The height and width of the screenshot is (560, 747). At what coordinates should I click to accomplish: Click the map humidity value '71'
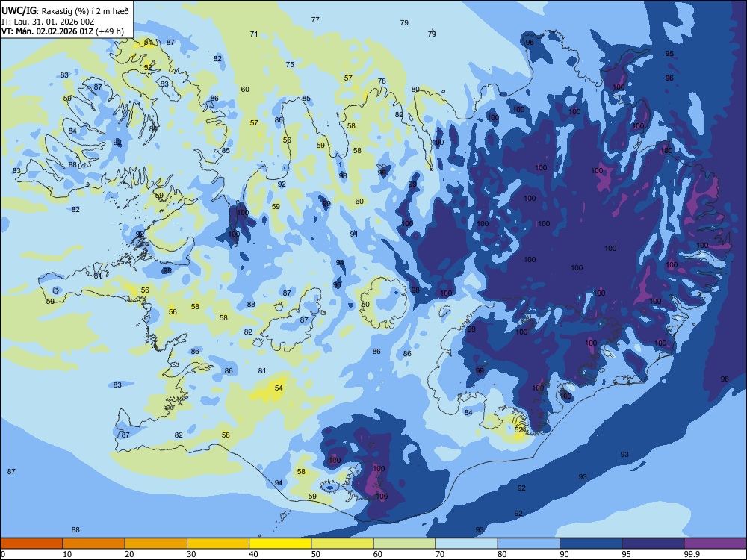254,34
